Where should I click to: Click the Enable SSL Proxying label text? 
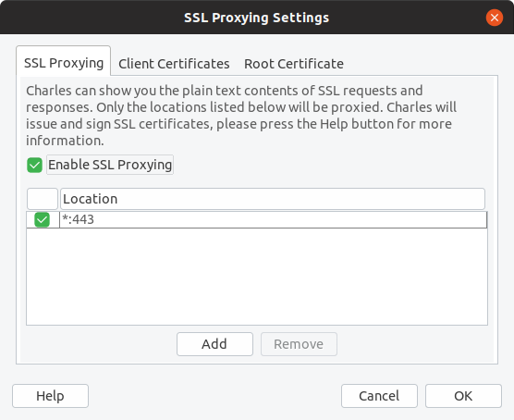(x=110, y=165)
